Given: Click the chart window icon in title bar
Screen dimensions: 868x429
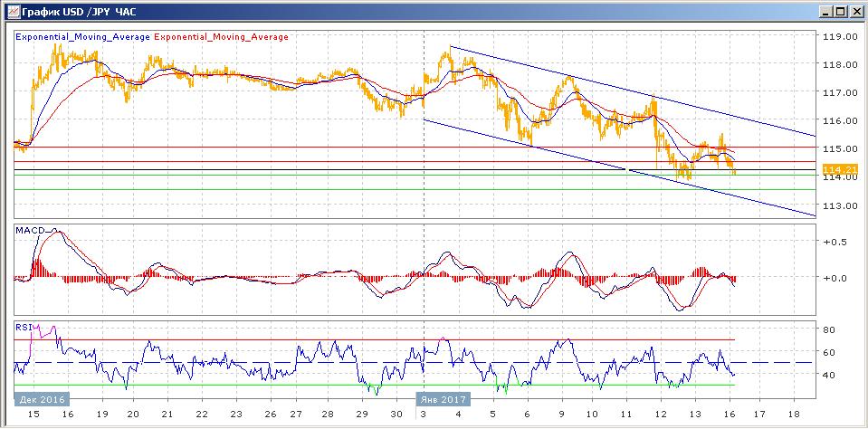Looking at the screenshot, I should pos(11,11).
